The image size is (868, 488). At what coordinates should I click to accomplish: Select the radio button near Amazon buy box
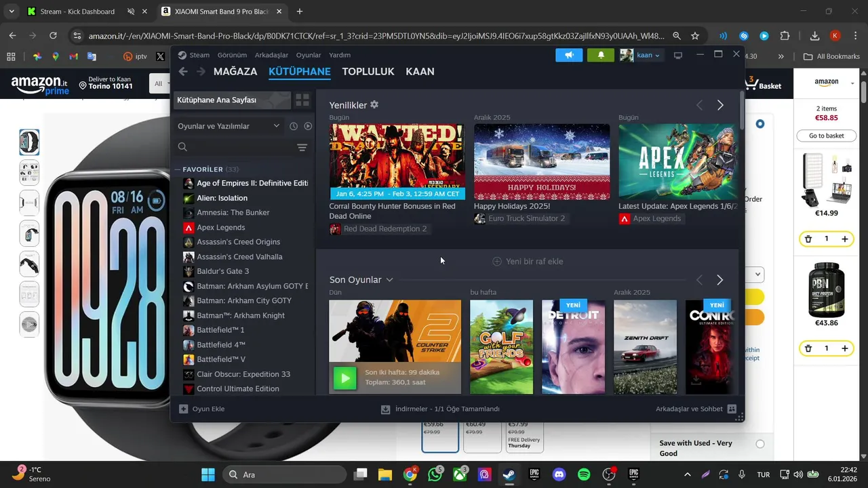(760, 124)
